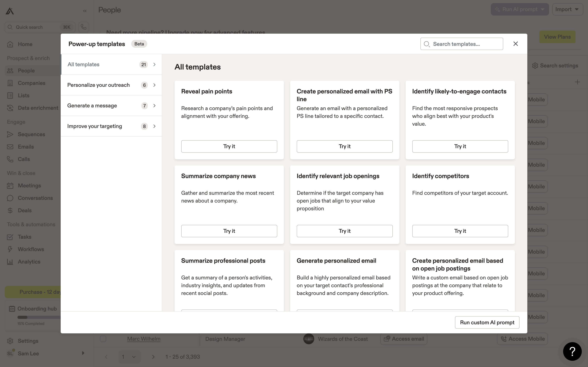Close the Power-up templates dialog
This screenshot has height=367, width=588.
click(516, 44)
